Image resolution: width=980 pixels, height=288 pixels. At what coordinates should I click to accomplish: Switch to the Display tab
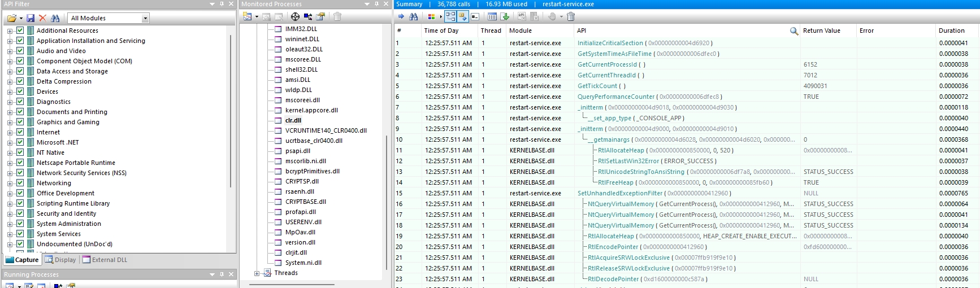tap(60, 260)
